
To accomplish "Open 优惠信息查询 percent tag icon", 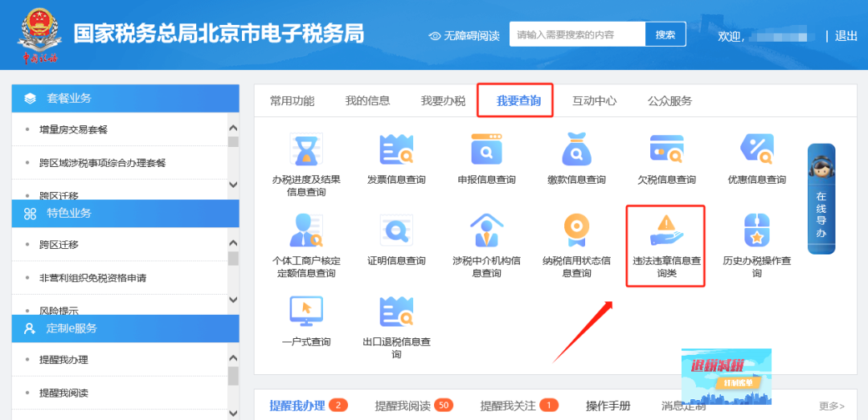I will [x=757, y=149].
